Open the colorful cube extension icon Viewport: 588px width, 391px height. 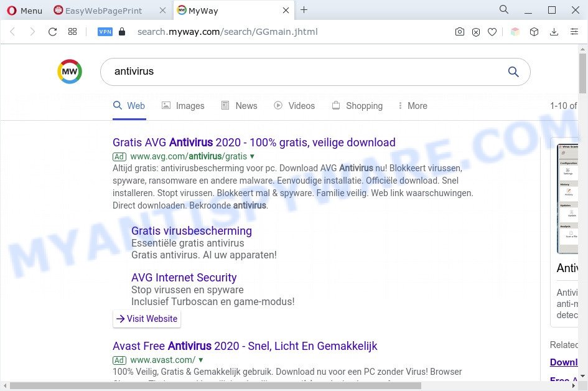click(x=515, y=32)
